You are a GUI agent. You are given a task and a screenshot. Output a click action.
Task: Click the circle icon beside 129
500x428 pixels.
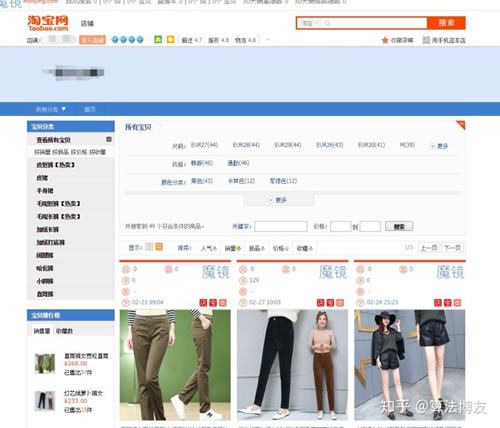point(243,280)
